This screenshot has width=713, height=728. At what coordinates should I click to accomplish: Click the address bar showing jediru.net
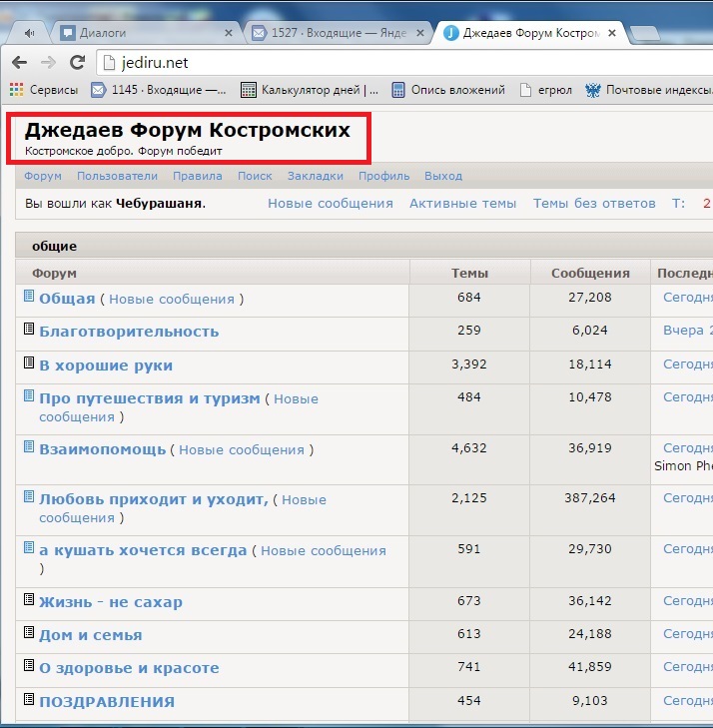click(x=399, y=63)
